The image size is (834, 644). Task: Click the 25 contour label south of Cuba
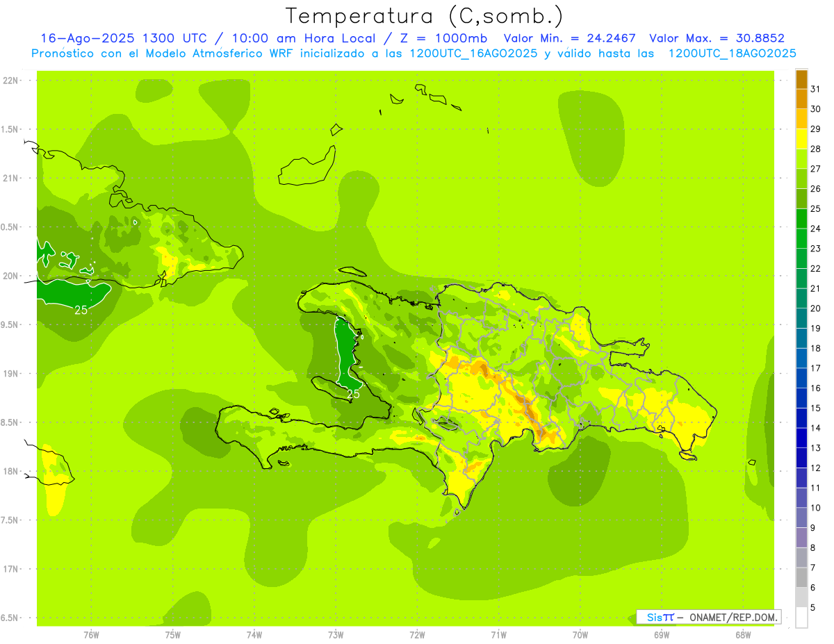point(81,310)
